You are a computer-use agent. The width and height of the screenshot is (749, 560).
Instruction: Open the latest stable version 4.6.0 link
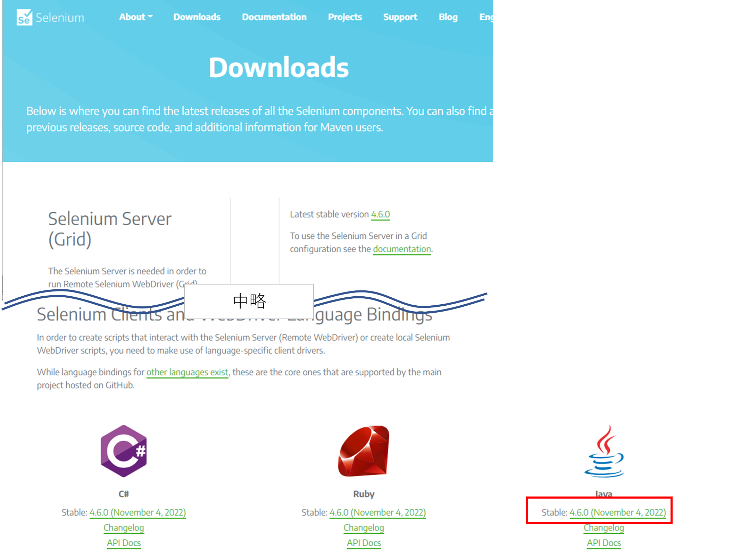(x=380, y=214)
